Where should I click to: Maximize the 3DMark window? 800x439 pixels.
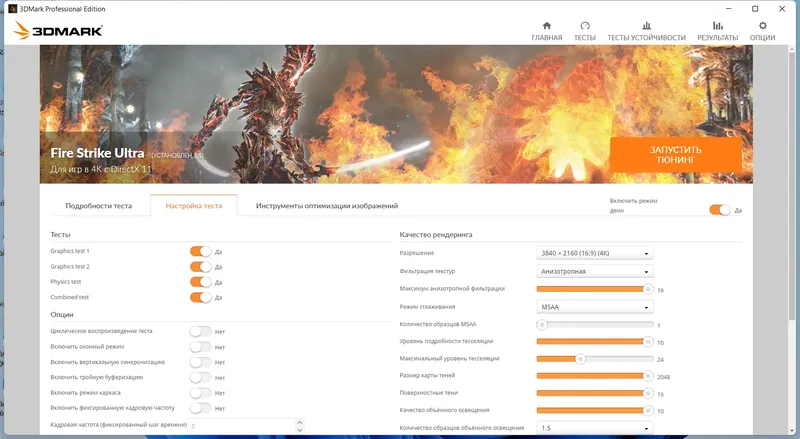755,9
